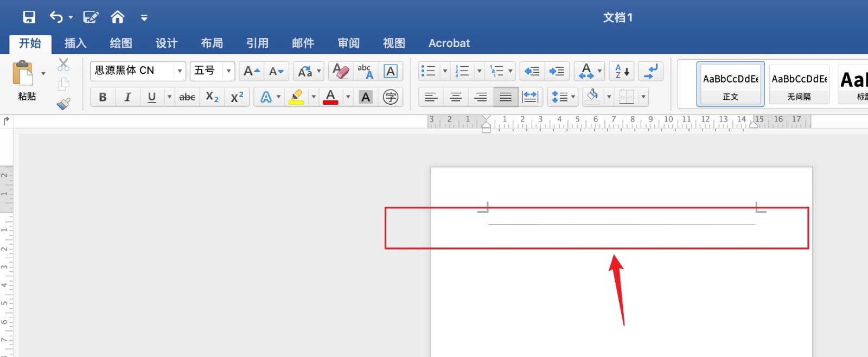868x357 pixels.
Task: Open the 绘图 ribbon tab
Action: [x=121, y=43]
